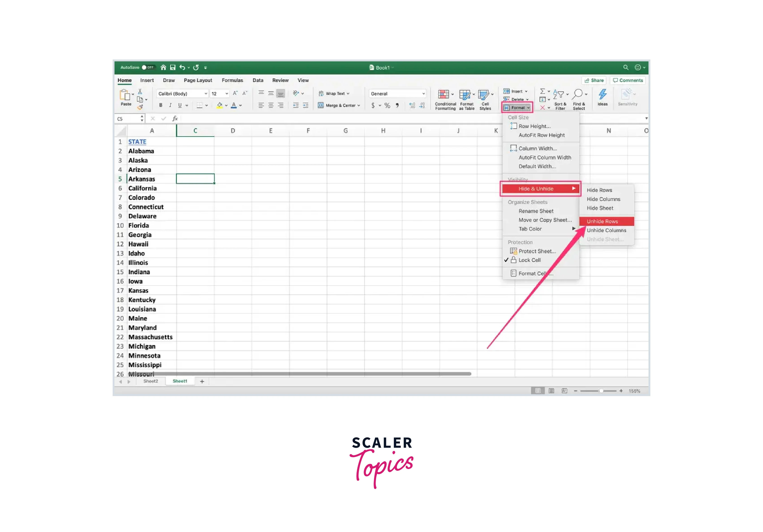
Task: Switch to the Sheet2 sheet tab
Action: pos(151,381)
